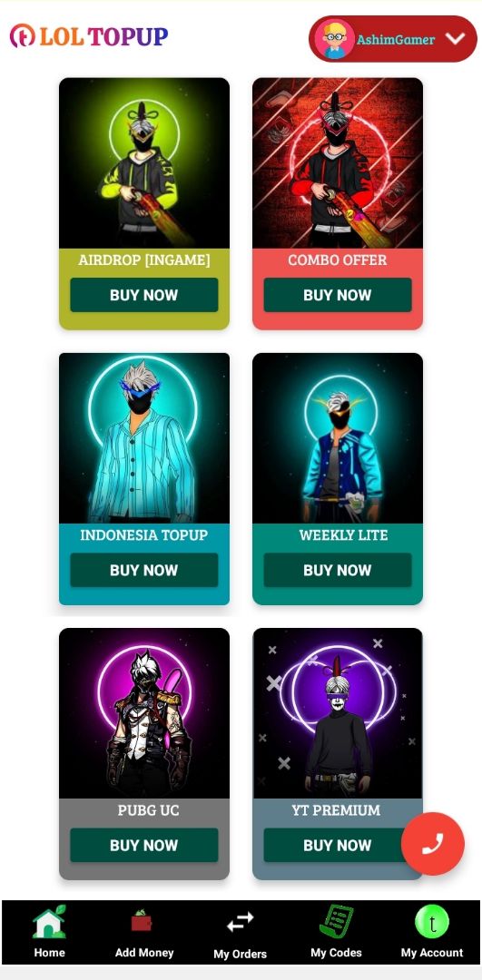Open the Combo Offer red character image
This screenshot has width=482, height=980.
(338, 163)
